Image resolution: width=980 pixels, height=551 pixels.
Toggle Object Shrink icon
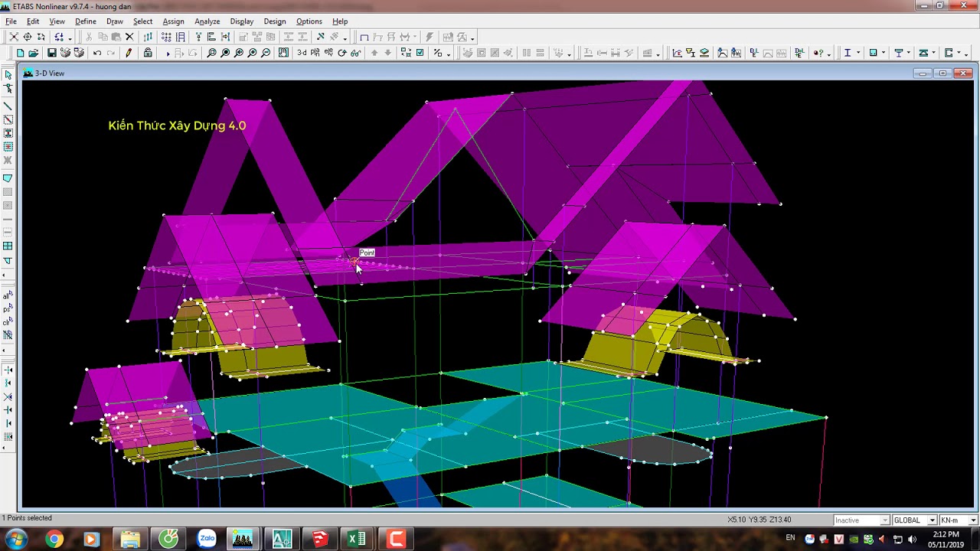click(406, 53)
